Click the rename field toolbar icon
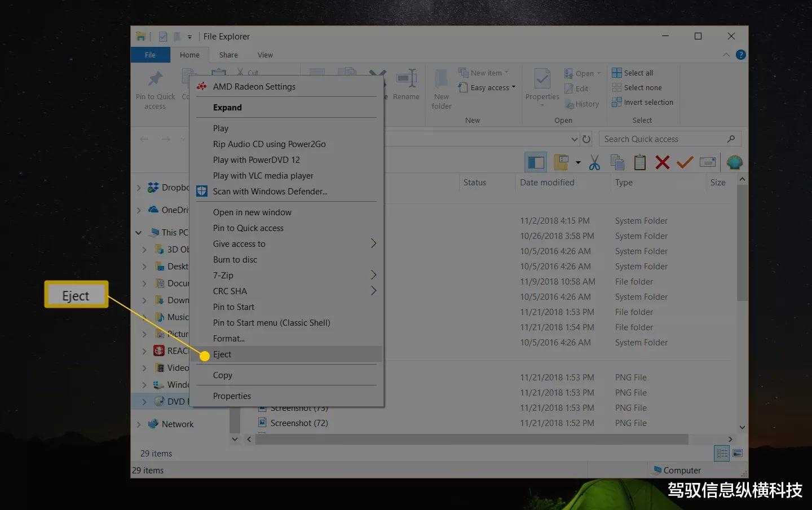Viewport: 812px width, 510px height. coord(708,163)
